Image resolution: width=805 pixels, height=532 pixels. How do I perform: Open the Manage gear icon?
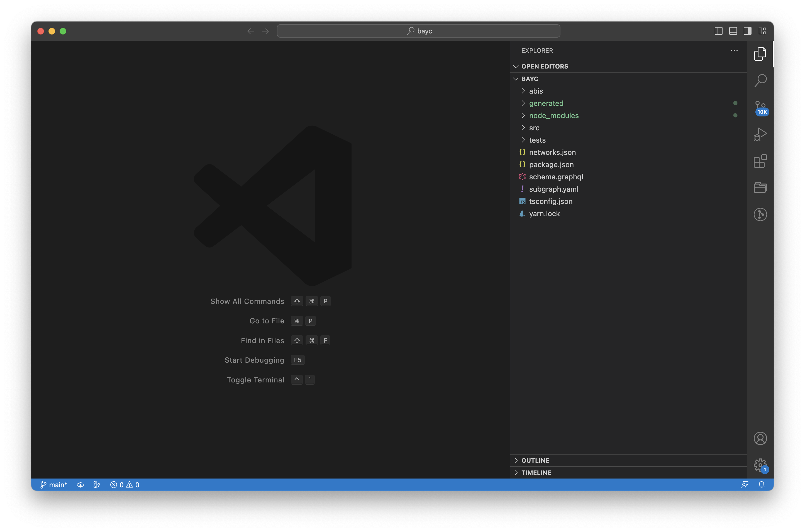(760, 465)
